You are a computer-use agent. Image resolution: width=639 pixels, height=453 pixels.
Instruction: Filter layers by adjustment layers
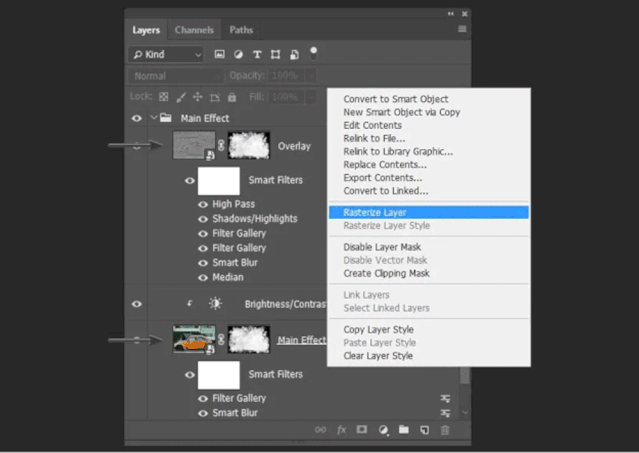pos(238,54)
